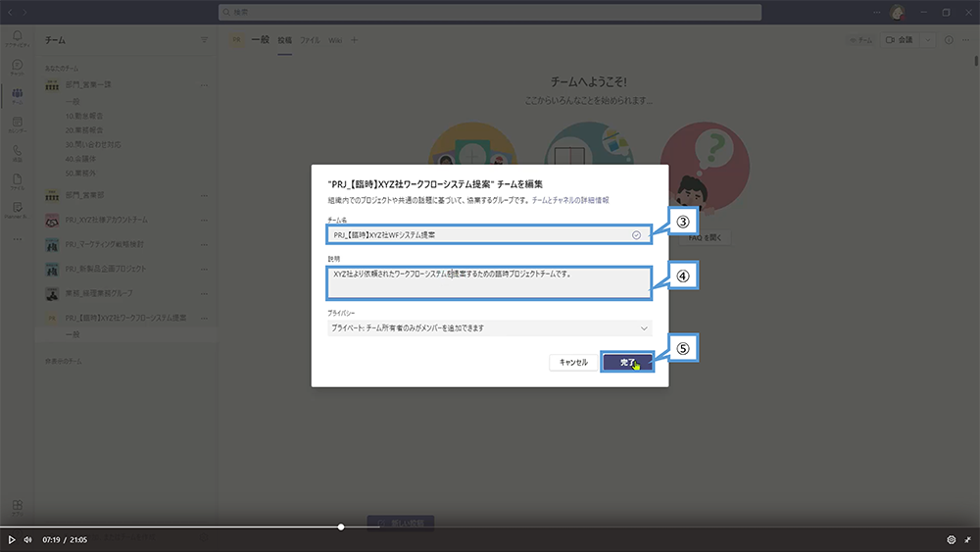Open the channel info icon at top right
Image resolution: width=980 pixels, height=552 pixels.
pos(948,40)
